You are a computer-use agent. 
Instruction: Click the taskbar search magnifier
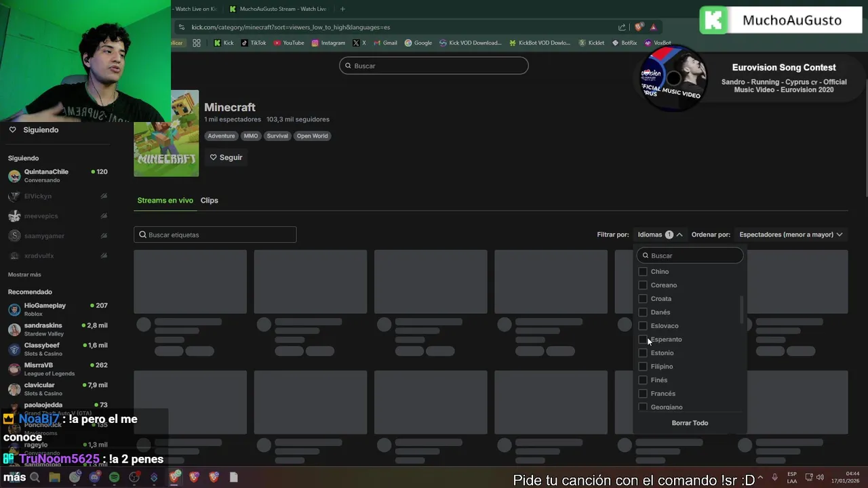point(35,477)
